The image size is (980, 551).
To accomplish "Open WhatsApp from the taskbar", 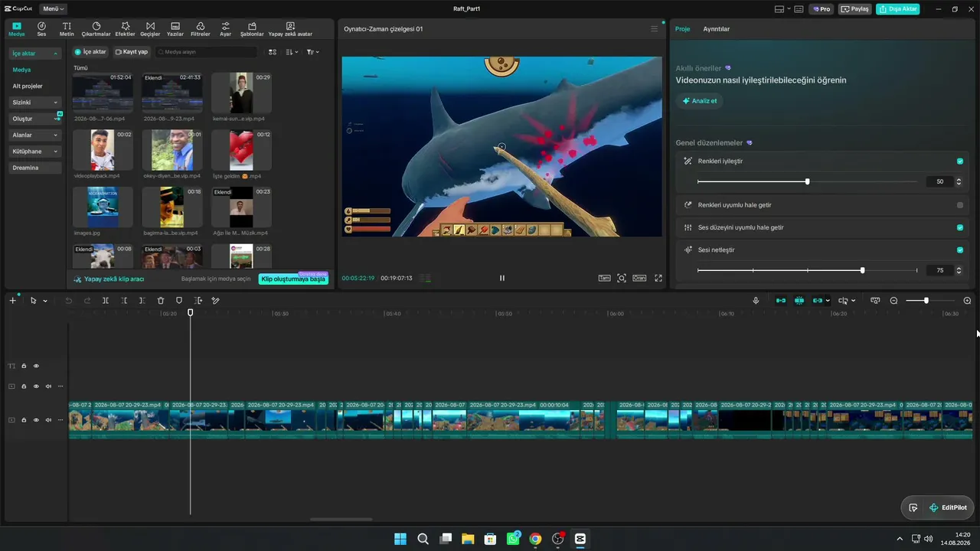I will pos(512,539).
